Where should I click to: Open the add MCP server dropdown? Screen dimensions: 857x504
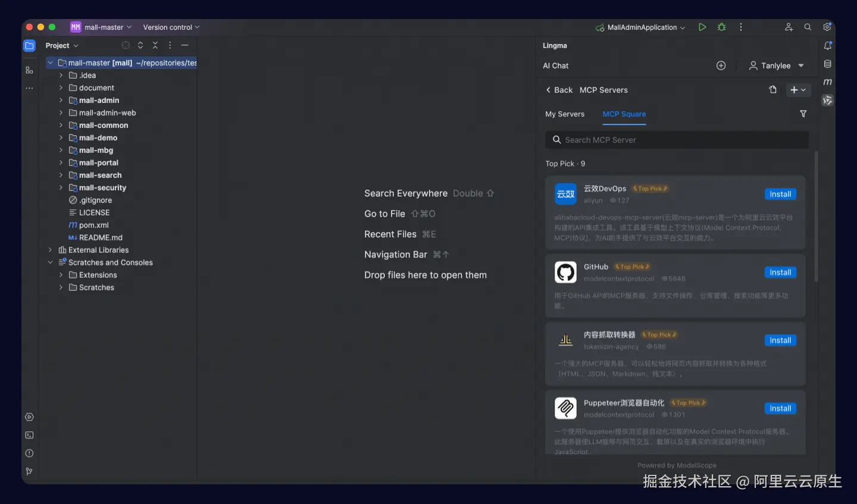click(798, 90)
